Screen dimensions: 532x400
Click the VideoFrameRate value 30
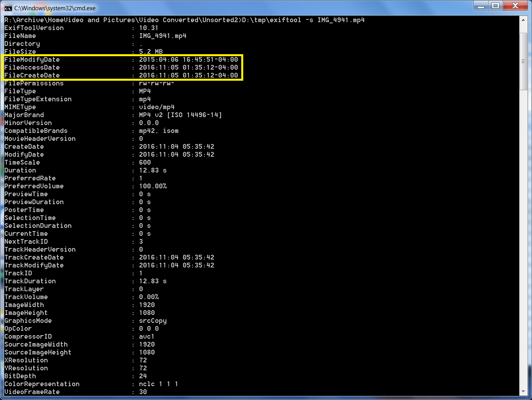pos(143,392)
